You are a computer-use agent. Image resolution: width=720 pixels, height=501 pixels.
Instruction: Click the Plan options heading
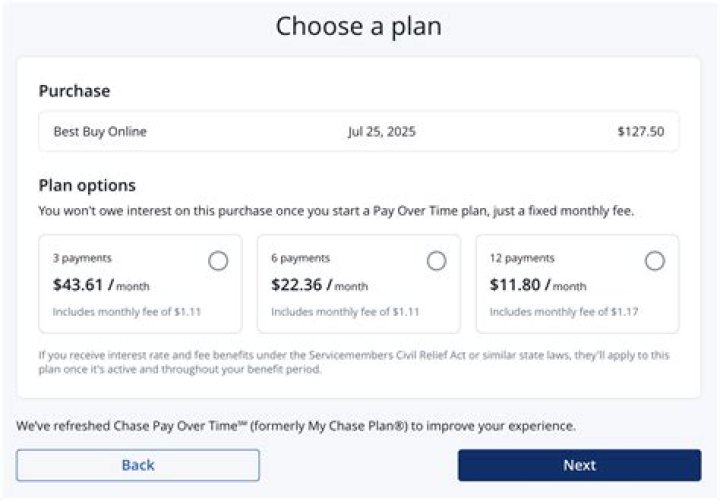pyautogui.click(x=87, y=185)
